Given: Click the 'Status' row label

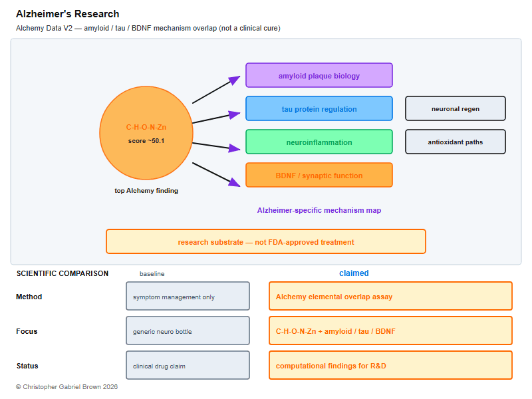Looking at the screenshot, I should 27,366.
